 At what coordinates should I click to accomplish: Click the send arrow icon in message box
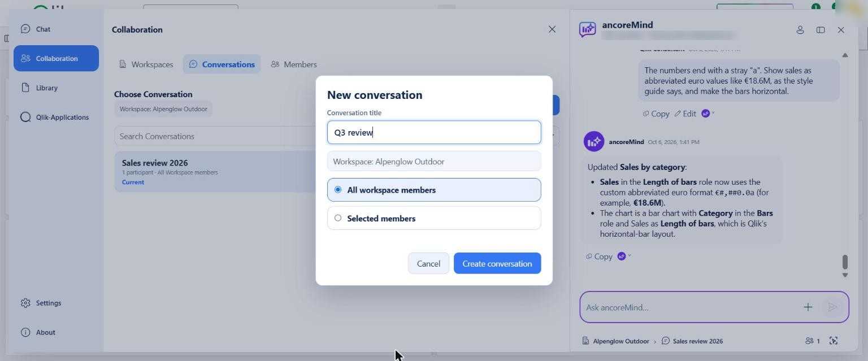(832, 307)
